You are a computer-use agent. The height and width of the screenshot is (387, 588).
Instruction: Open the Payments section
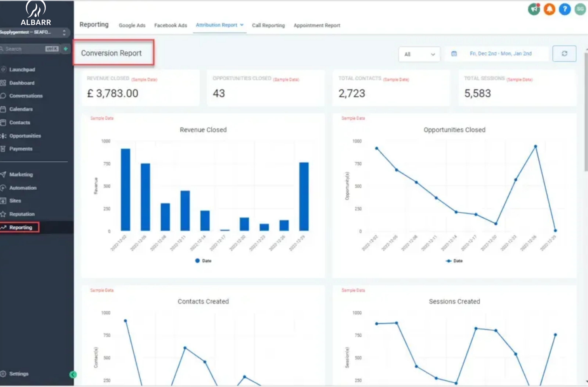point(21,148)
